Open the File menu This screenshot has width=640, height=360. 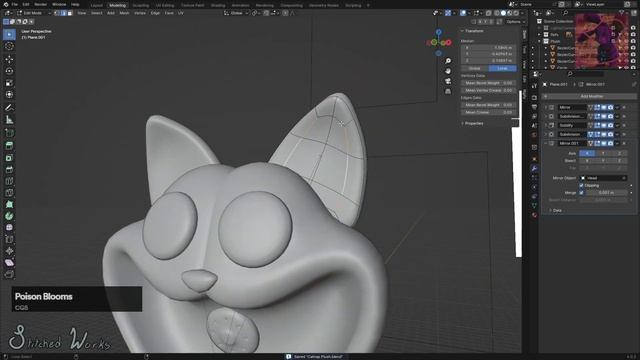point(15,4)
